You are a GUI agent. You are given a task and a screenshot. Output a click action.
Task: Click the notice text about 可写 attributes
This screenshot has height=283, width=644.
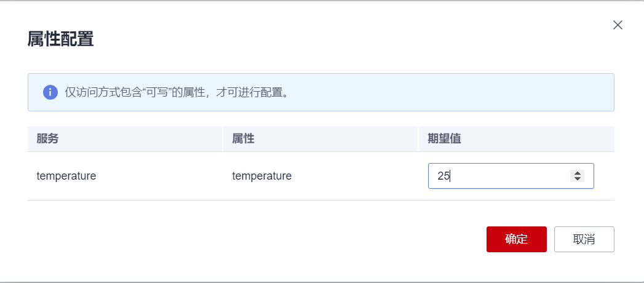click(177, 92)
